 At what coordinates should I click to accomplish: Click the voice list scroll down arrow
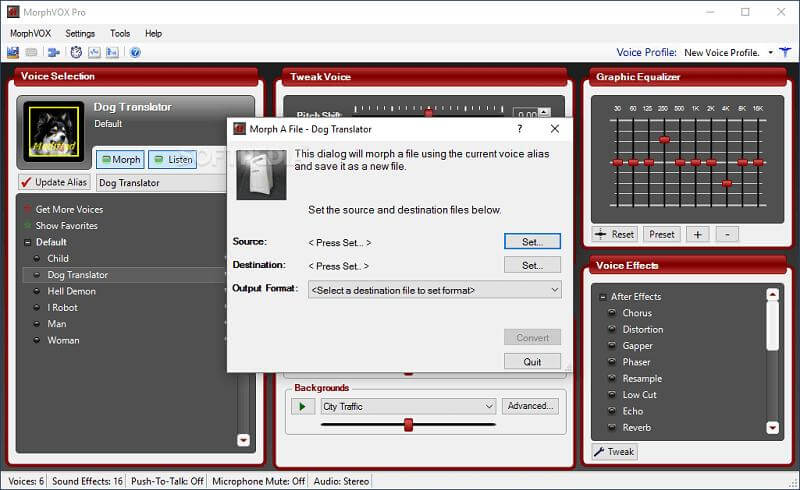coord(243,439)
